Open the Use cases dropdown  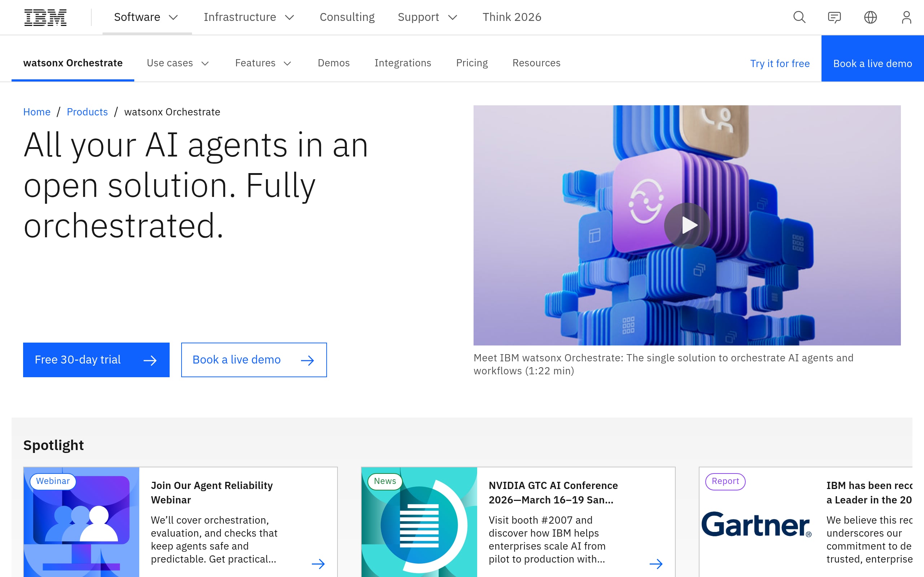tap(178, 63)
